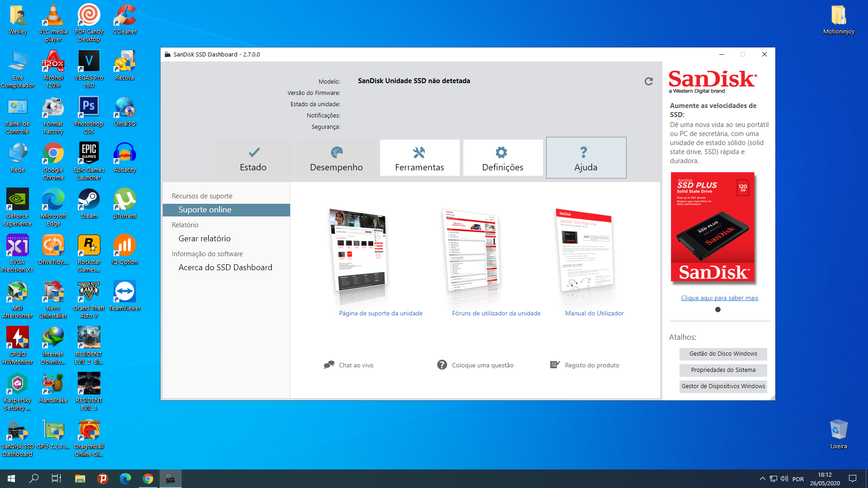Screen dimensions: 868x488
Task: Open volume control in system tray
Action: (x=784, y=479)
